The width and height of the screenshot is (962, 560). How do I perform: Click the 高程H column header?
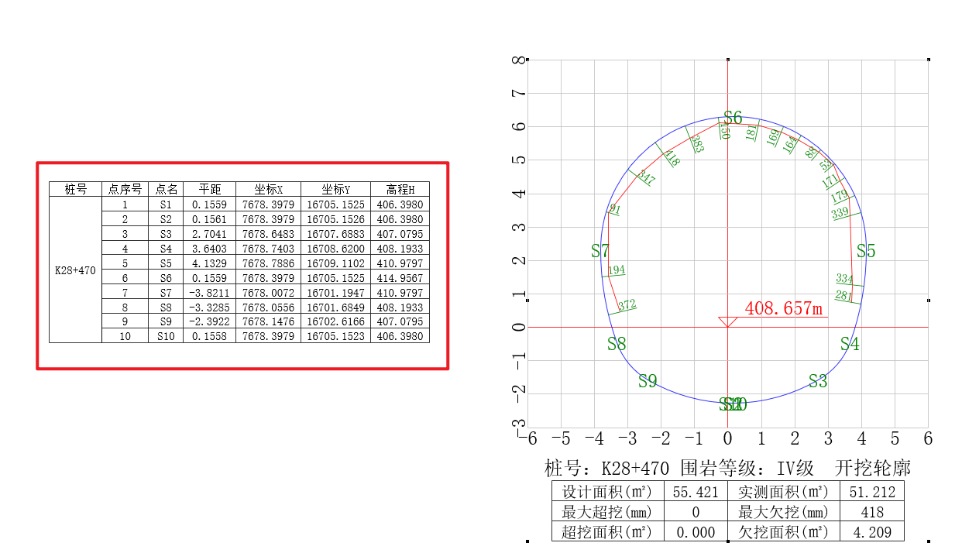(x=400, y=190)
